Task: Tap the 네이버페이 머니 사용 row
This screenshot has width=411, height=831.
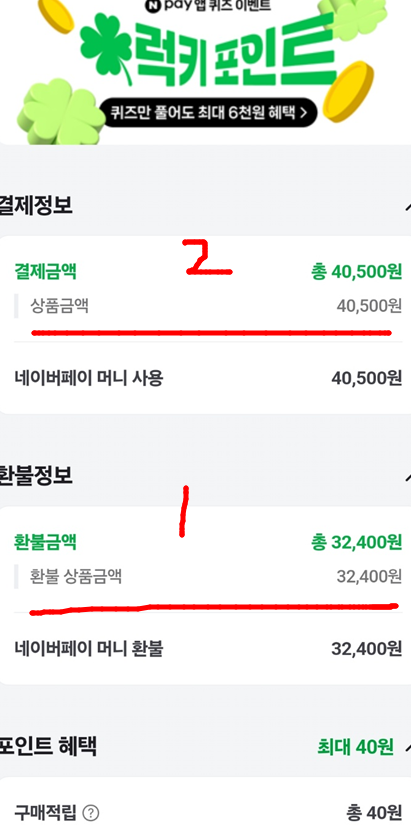Action: pyautogui.click(x=208, y=378)
